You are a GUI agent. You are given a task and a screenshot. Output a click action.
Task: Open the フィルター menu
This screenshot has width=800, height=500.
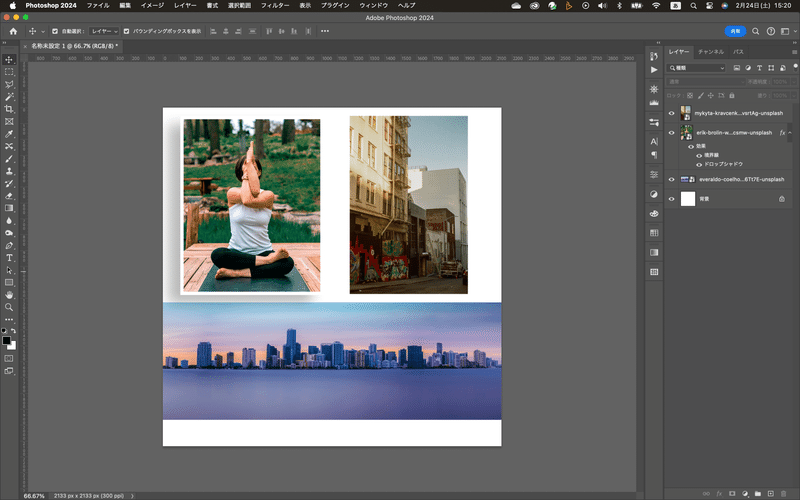point(275,5)
